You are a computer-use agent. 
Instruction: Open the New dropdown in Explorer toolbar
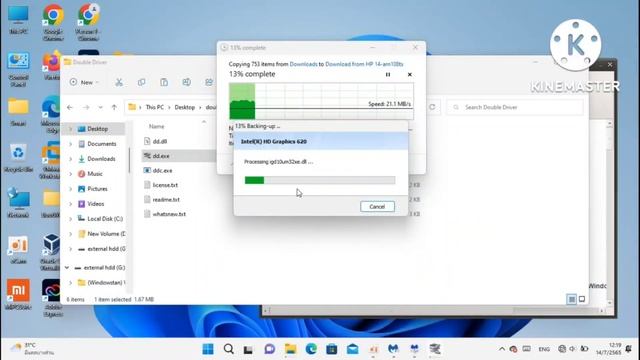(84, 82)
